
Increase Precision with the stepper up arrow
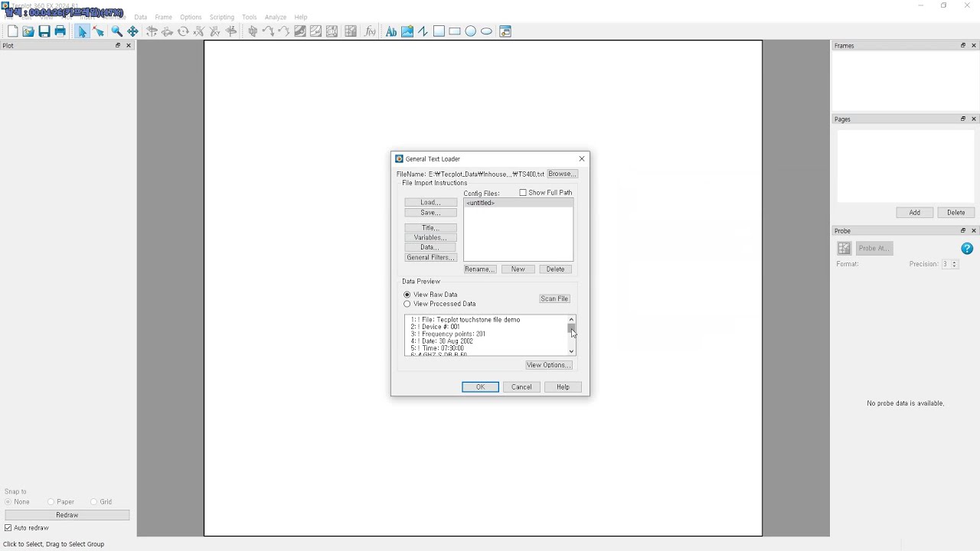(954, 262)
